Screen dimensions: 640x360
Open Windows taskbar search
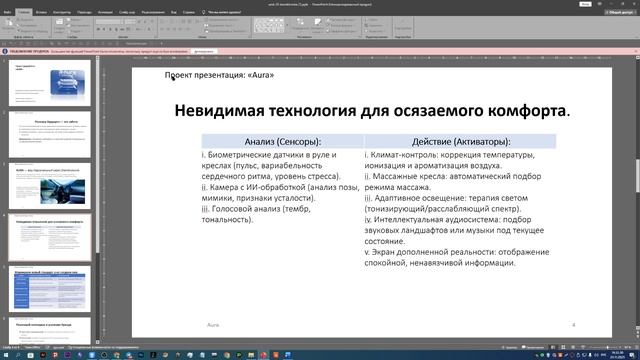pos(18,356)
